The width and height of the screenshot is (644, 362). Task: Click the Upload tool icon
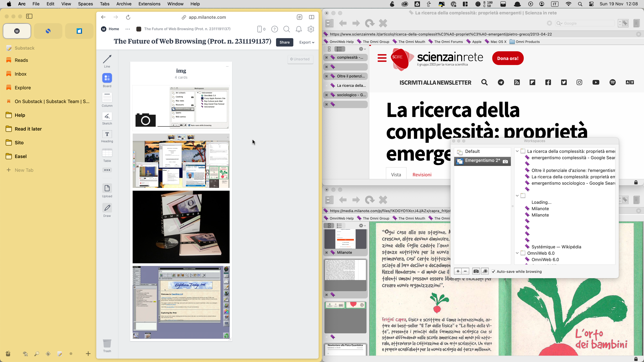pos(107,188)
